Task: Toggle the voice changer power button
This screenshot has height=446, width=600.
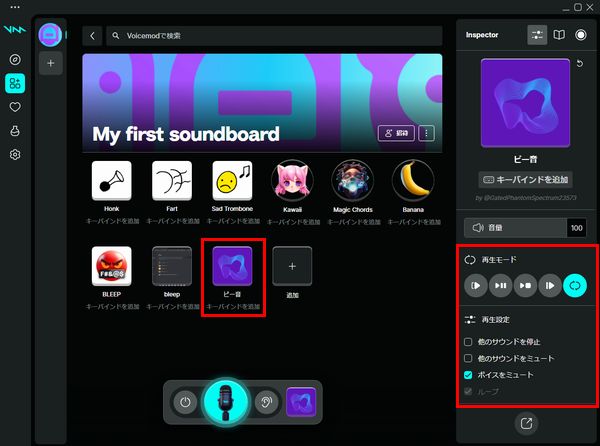Action: (185, 402)
